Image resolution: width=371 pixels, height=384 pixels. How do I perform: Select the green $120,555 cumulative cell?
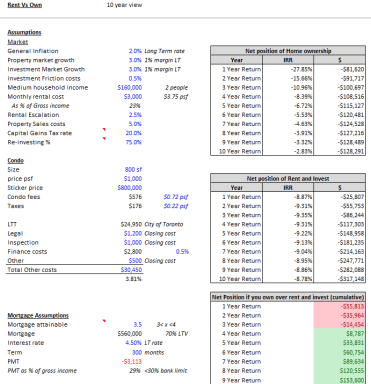tap(339, 370)
